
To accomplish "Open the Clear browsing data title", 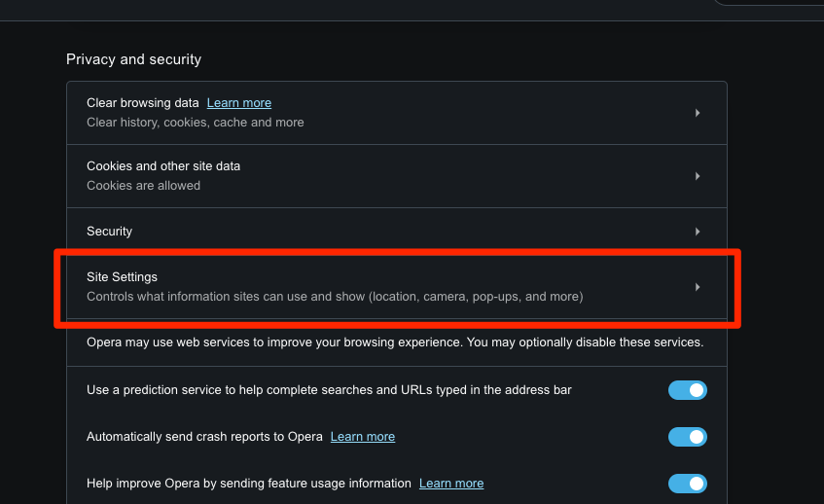I will [142, 103].
